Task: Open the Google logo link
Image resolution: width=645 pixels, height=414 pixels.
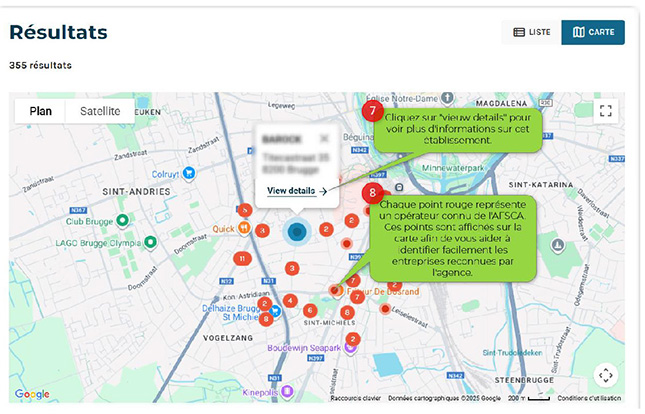Action: click(32, 394)
